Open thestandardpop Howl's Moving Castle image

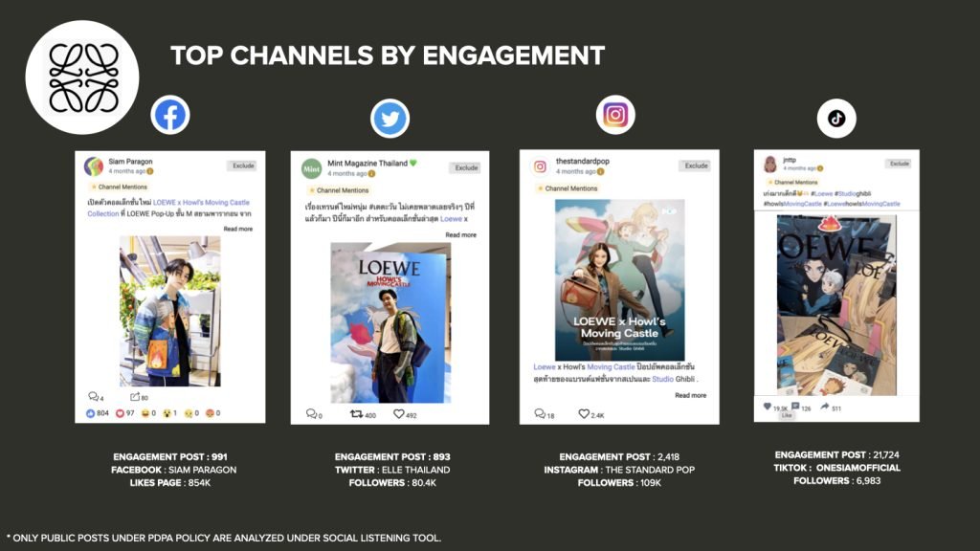(x=619, y=280)
